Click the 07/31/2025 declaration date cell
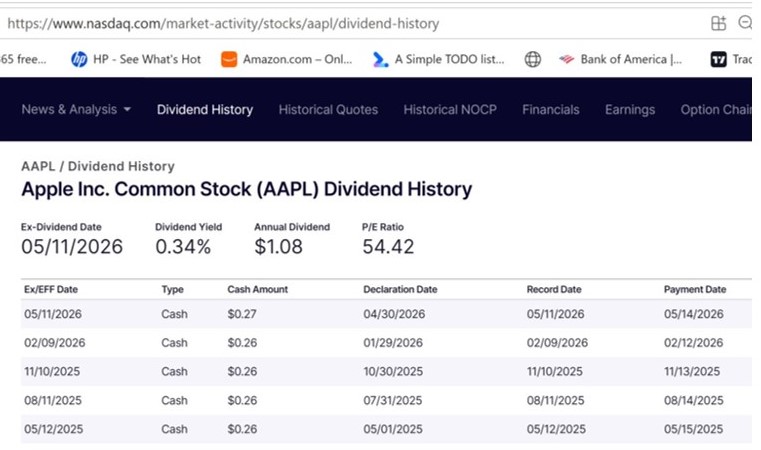 [393, 400]
